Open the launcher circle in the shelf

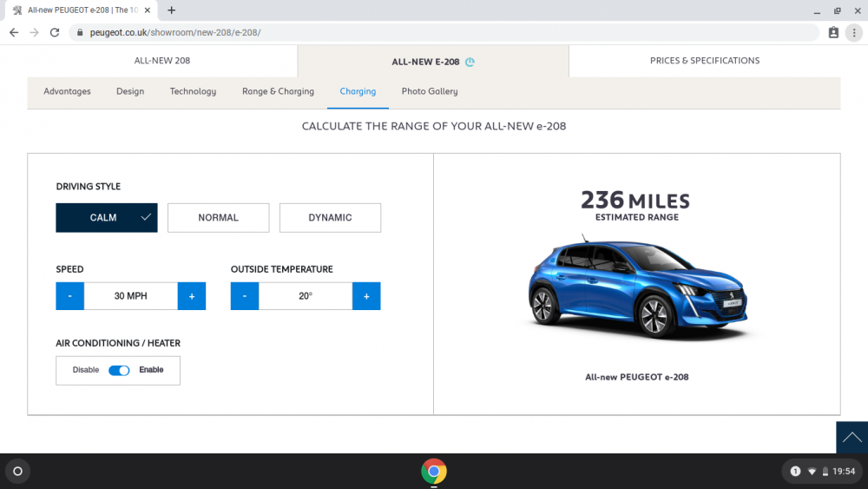(17, 472)
